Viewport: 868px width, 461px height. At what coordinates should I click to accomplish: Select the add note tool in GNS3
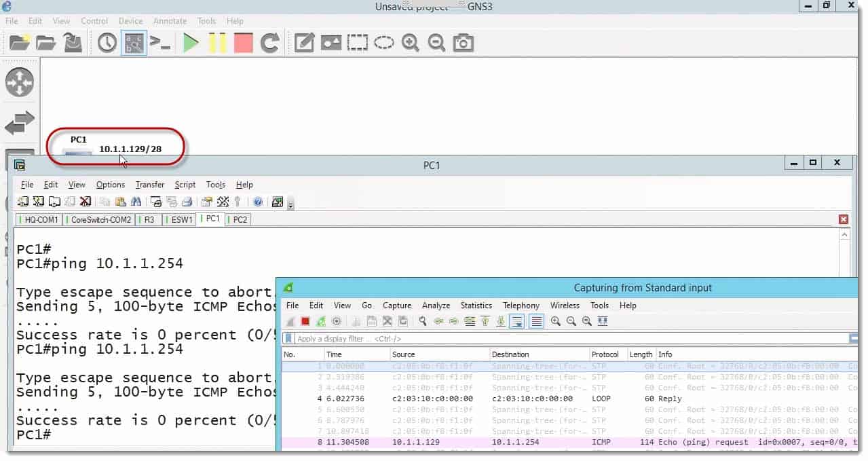coord(304,43)
